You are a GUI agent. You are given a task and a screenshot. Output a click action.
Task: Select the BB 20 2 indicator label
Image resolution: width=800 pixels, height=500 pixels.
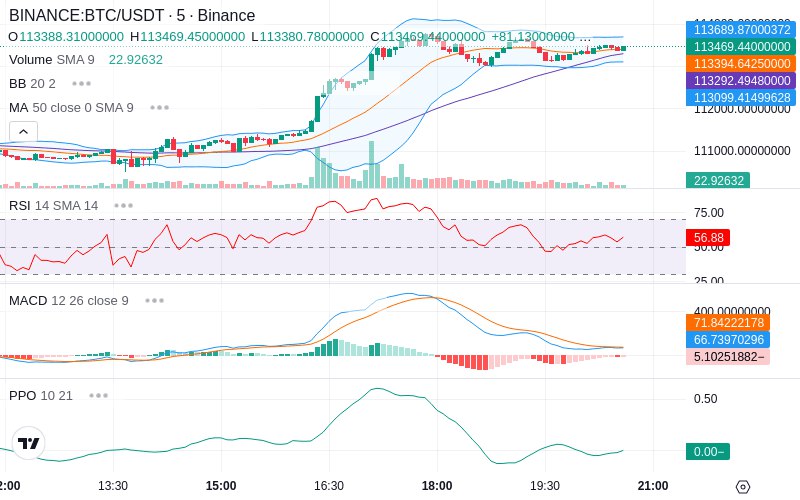point(32,84)
